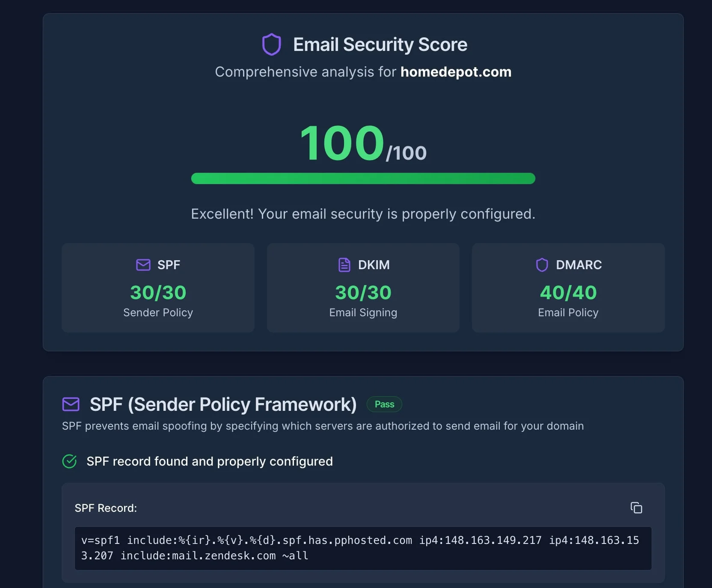Viewport: 712px width, 588px height.
Task: Expand the DMARC Email Policy card
Action: click(568, 288)
